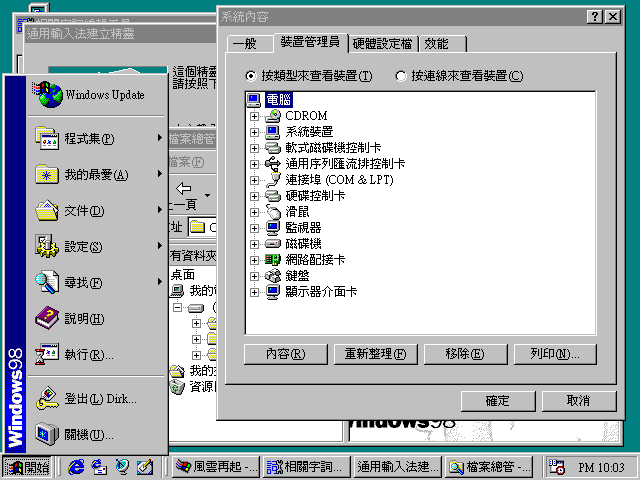
Task: Select the 裝置管理員 tab
Action: pos(311,42)
